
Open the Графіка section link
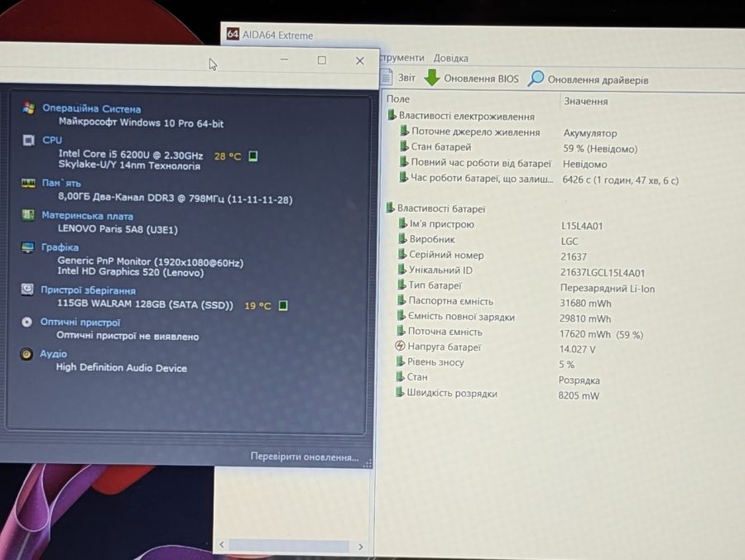click(60, 247)
